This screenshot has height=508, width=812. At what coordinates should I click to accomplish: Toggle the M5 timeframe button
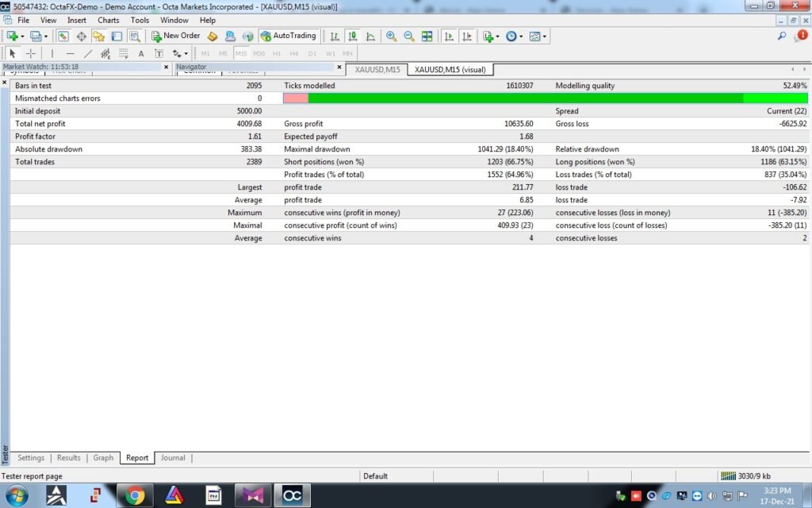[223, 53]
